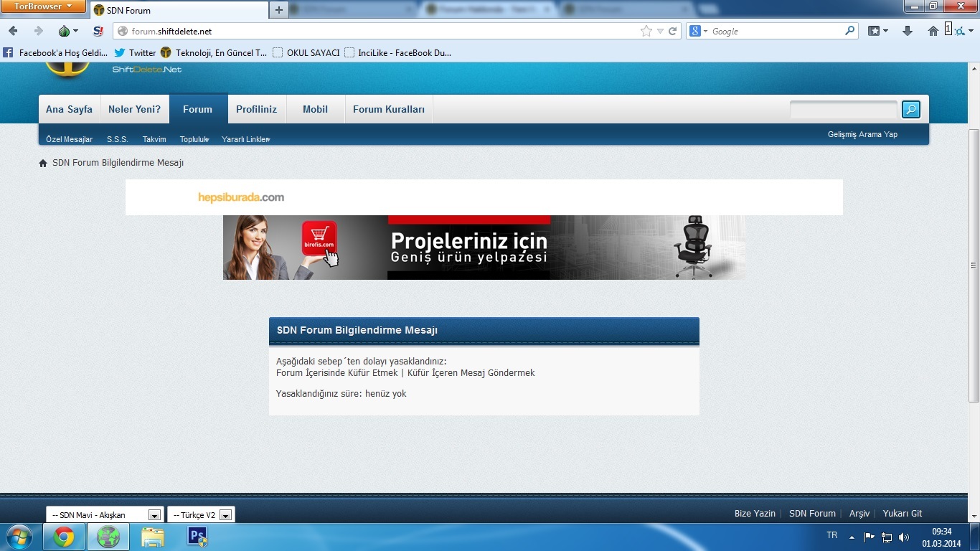This screenshot has height=551, width=980.
Task: Open the Gelişmiş Arama Yap link
Action: tap(862, 134)
